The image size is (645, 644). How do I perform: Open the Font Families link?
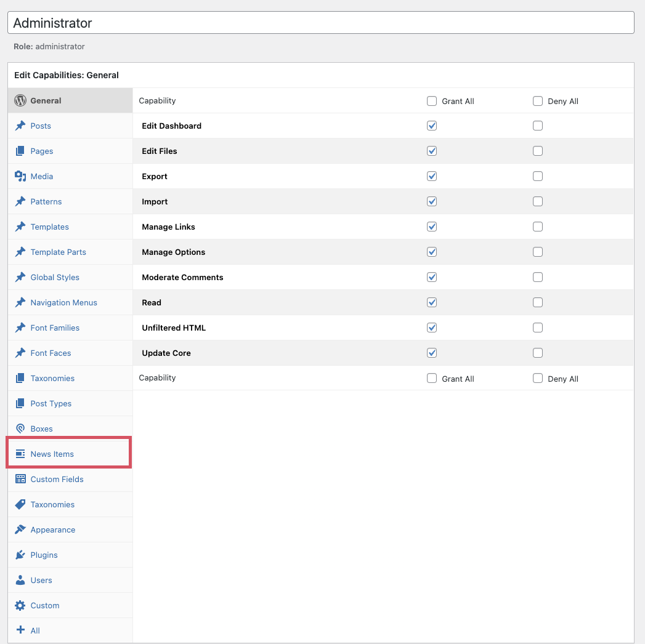click(55, 328)
